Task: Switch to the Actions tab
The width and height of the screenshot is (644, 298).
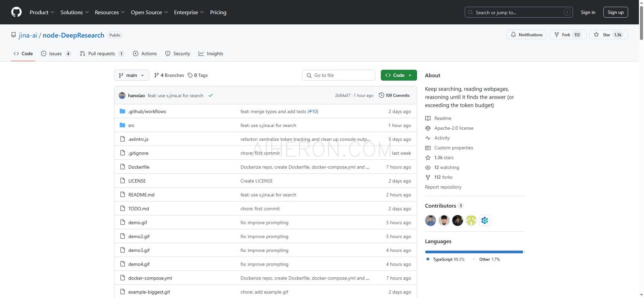Action: (145, 54)
